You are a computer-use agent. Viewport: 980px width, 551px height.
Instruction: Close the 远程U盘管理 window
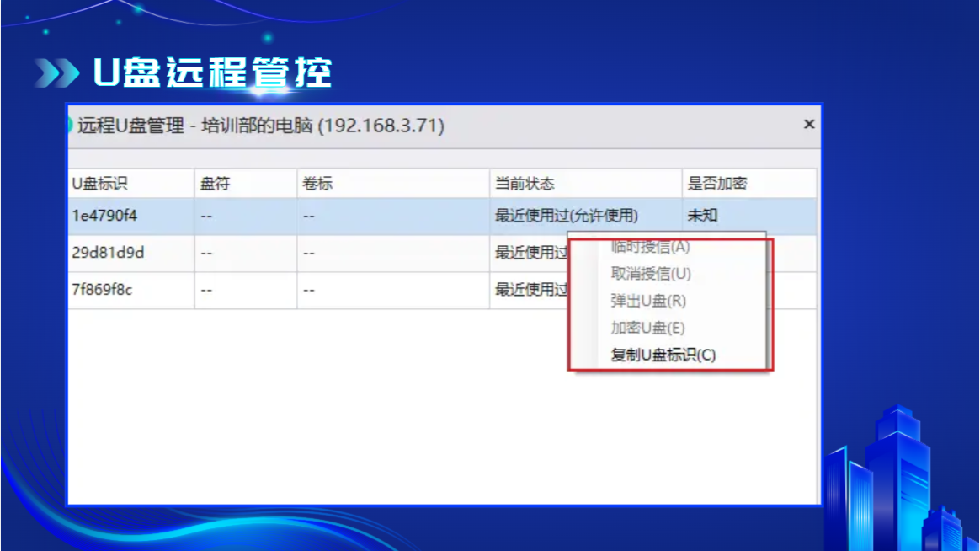[x=809, y=125]
